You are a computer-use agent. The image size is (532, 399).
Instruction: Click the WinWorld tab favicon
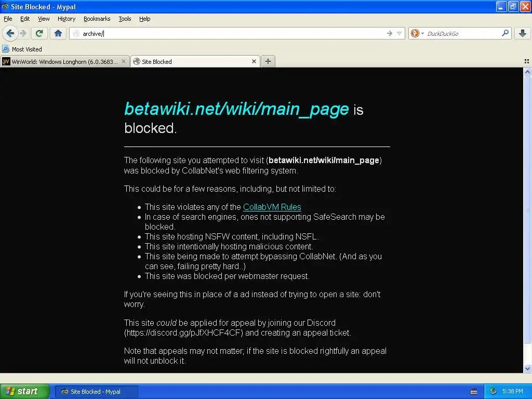pos(6,61)
